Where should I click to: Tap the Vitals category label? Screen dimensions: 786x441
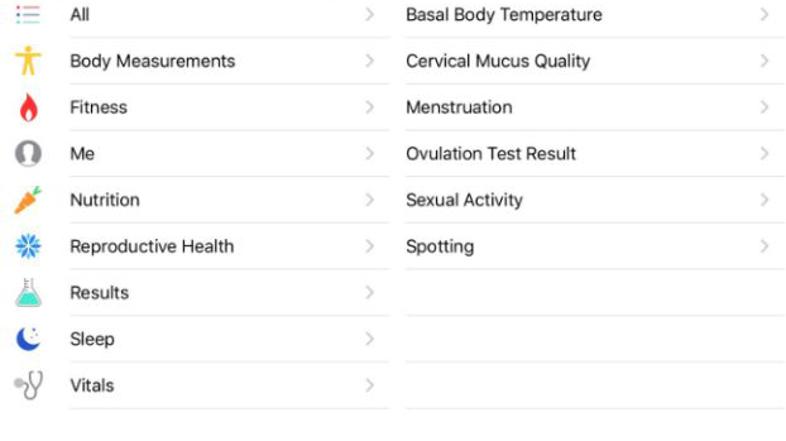tap(92, 385)
